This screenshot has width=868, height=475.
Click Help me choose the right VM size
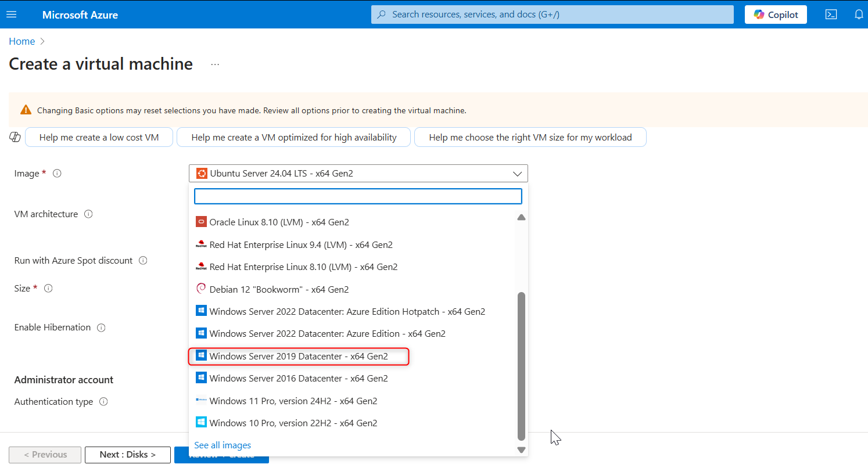(x=530, y=137)
